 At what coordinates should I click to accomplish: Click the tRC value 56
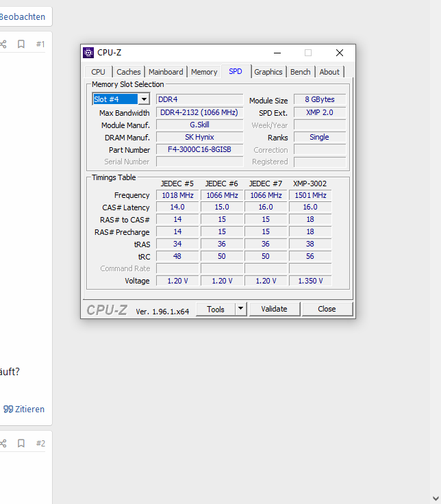(x=310, y=256)
